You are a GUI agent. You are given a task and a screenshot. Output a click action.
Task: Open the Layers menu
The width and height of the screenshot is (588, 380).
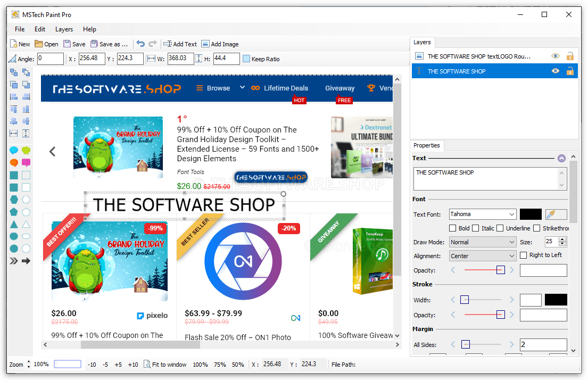tap(64, 29)
